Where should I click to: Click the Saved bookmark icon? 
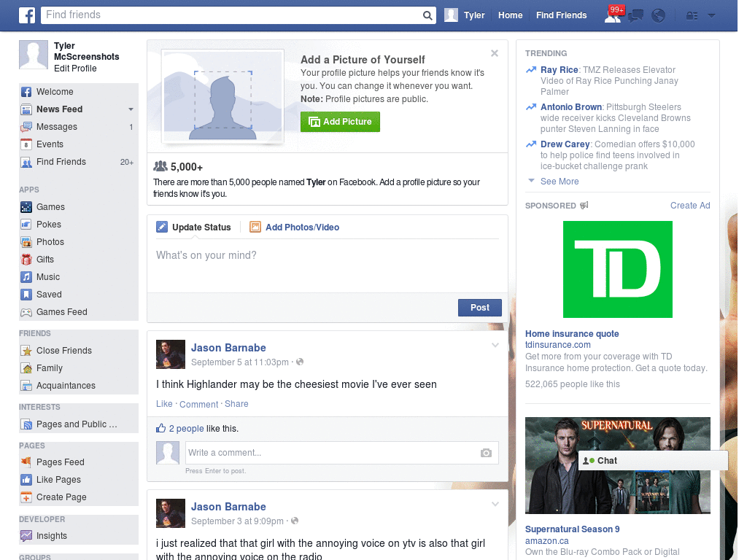point(26,295)
